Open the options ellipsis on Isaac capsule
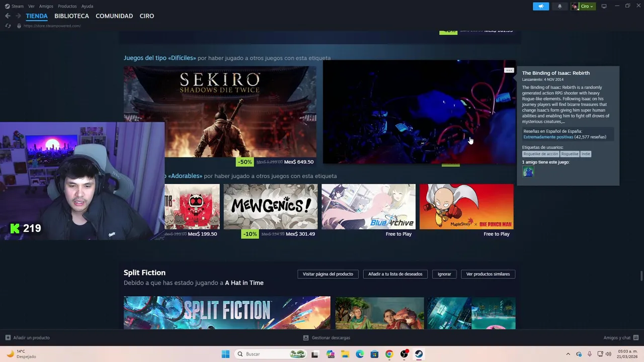Image resolution: width=644 pixels, height=362 pixels. [x=509, y=70]
